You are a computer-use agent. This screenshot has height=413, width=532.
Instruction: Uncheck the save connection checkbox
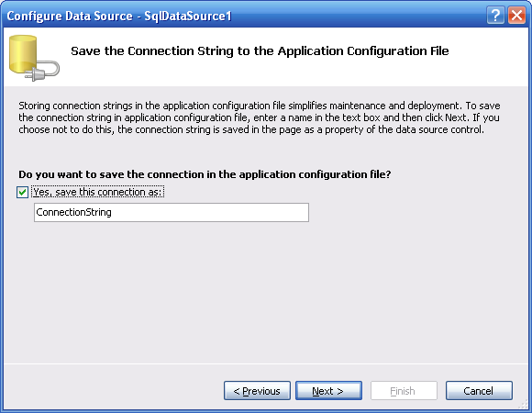click(x=22, y=193)
